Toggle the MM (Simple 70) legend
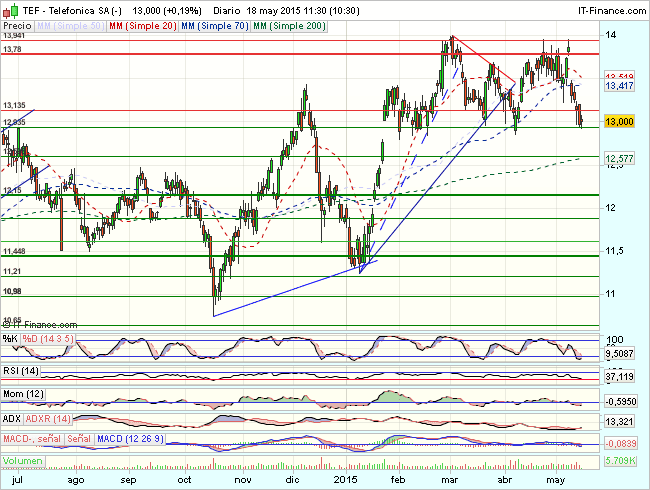 215,26
